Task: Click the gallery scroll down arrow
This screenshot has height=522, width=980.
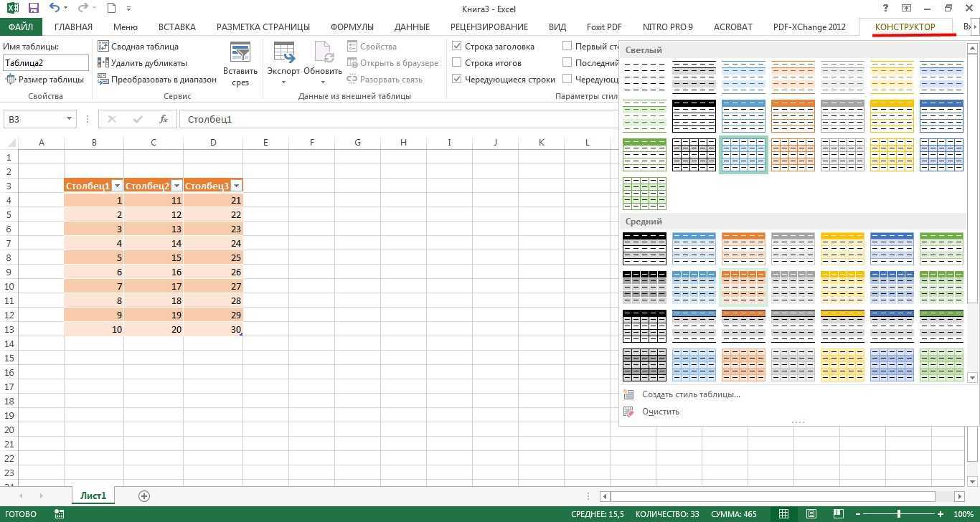Action: 973,377
